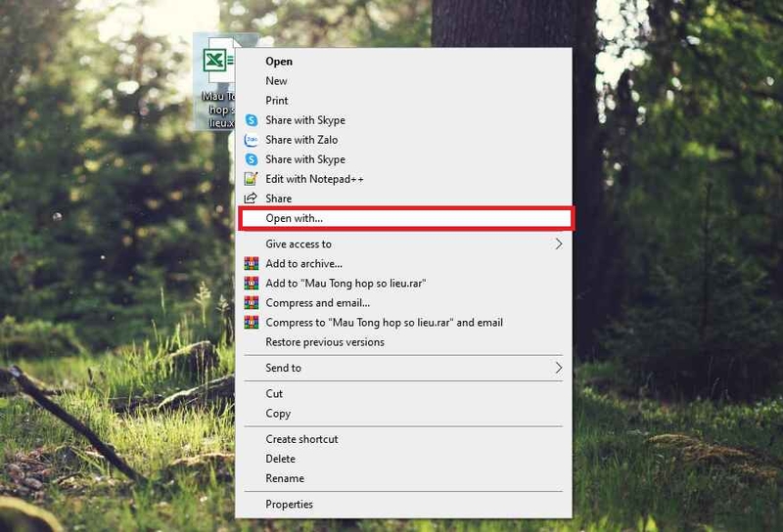The image size is (783, 532).
Task: Choose Compress and email...
Action: click(x=404, y=303)
